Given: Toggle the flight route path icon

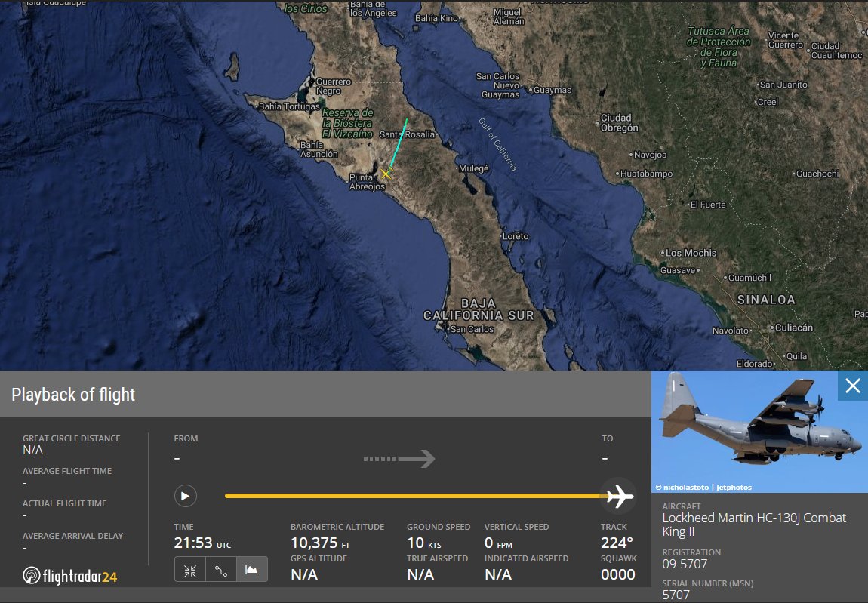Looking at the screenshot, I should click(x=221, y=571).
